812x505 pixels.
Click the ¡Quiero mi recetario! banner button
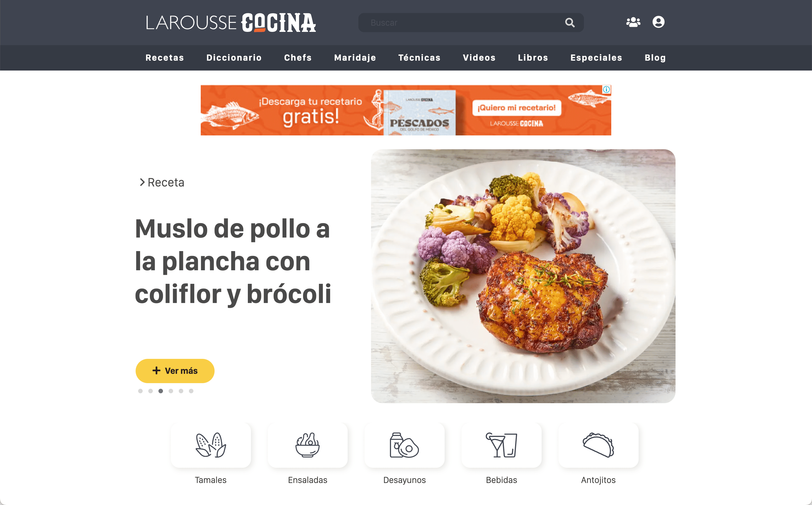pos(516,108)
